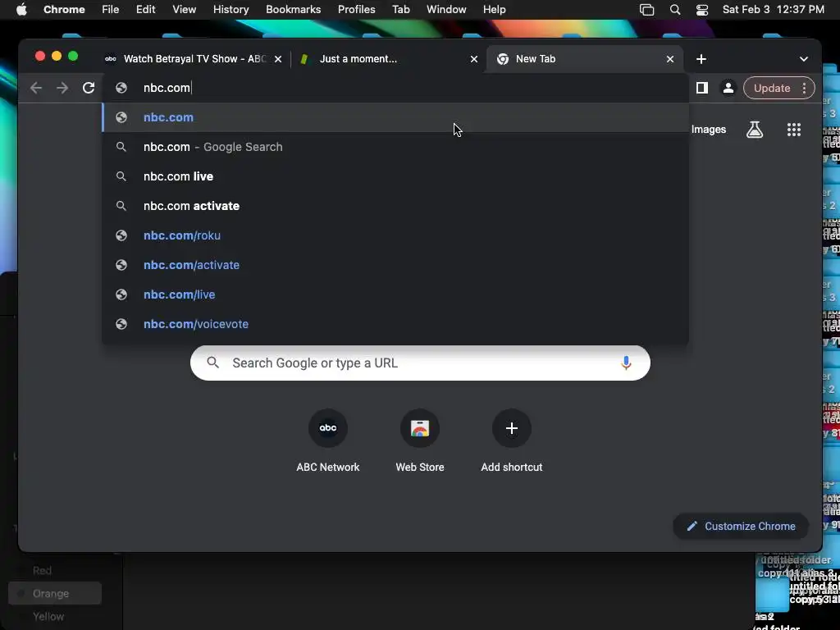
Task: Click the address bar containing nbc.com
Action: click(x=395, y=88)
